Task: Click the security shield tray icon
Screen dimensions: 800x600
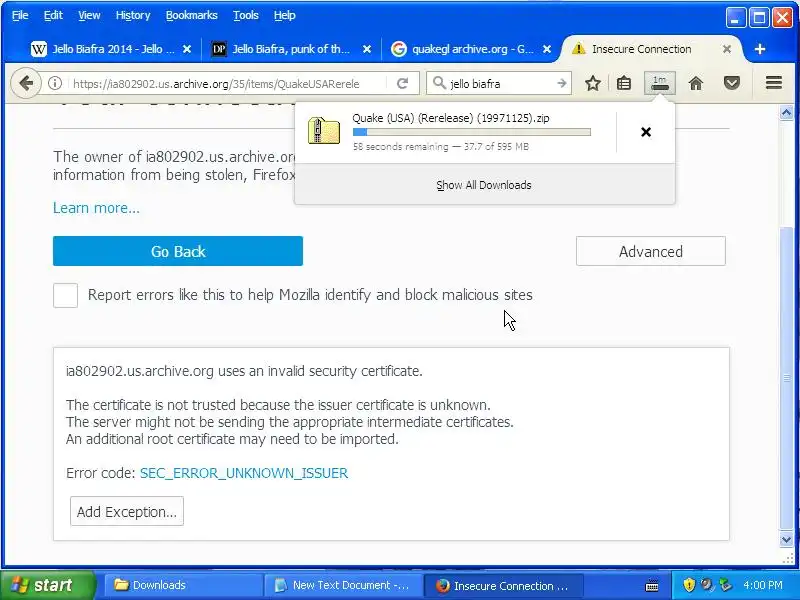Action: click(x=689, y=585)
